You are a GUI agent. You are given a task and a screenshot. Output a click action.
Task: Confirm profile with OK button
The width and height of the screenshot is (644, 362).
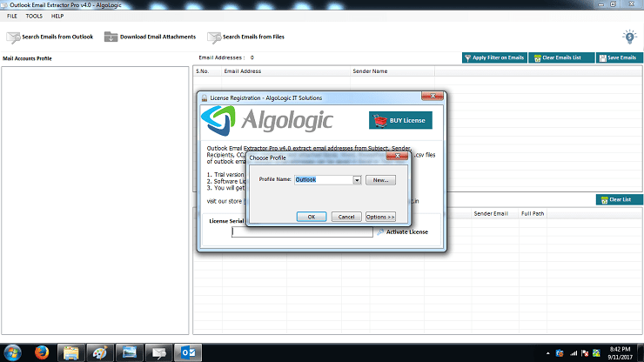(312, 217)
